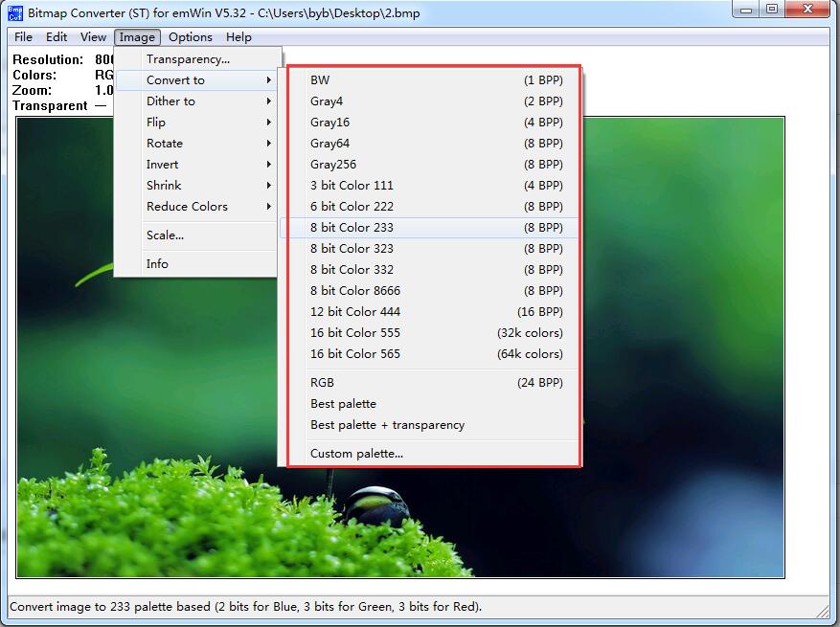Open the Help menu

238,37
